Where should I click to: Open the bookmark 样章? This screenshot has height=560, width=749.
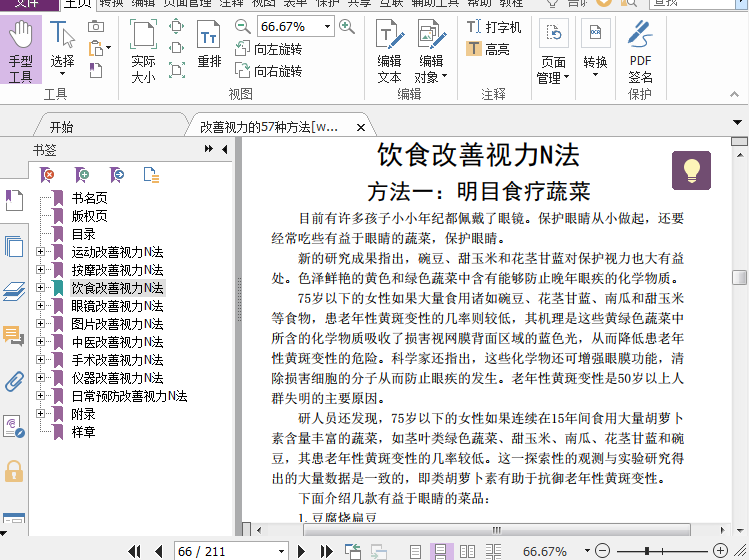[84, 432]
